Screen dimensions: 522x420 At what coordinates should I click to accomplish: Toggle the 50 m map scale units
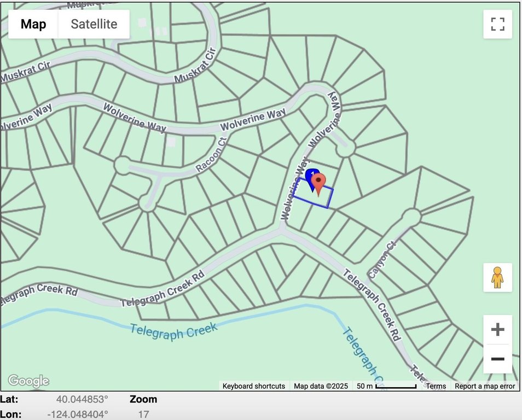pyautogui.click(x=386, y=386)
